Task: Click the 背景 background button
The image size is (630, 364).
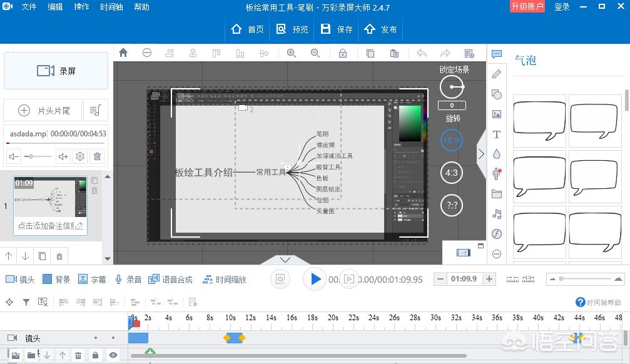Action: [56, 279]
